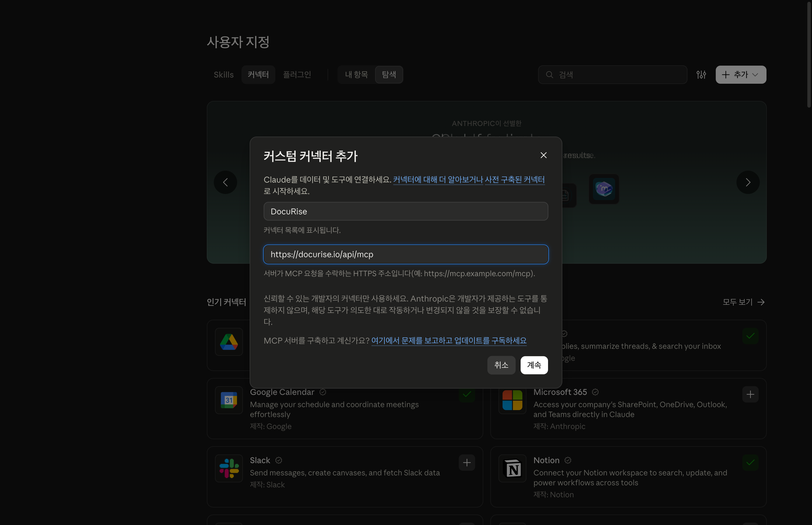This screenshot has height=525, width=812.
Task: Click the Notion connector title text
Action: 546,460
